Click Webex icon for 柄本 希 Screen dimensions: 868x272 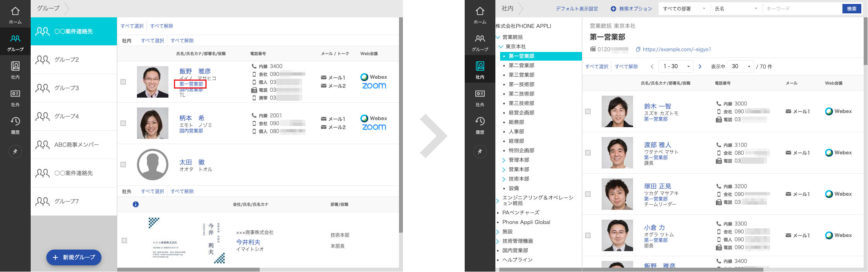pyautogui.click(x=374, y=118)
